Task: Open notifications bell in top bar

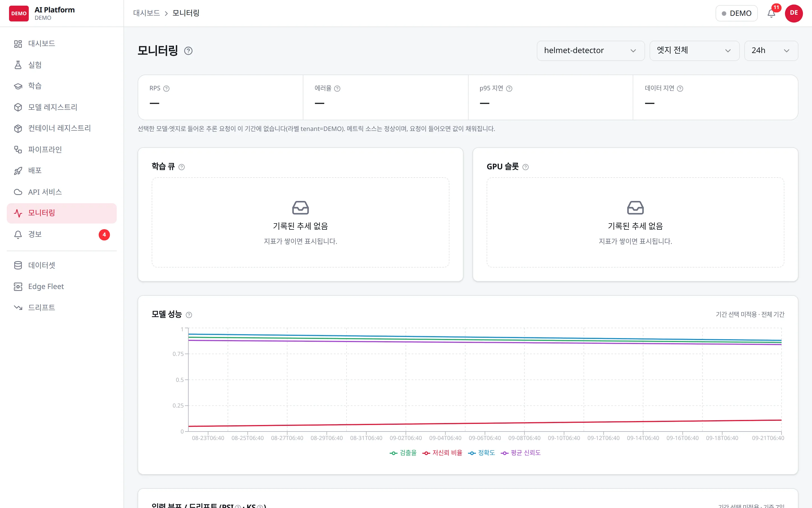Action: [x=771, y=14]
